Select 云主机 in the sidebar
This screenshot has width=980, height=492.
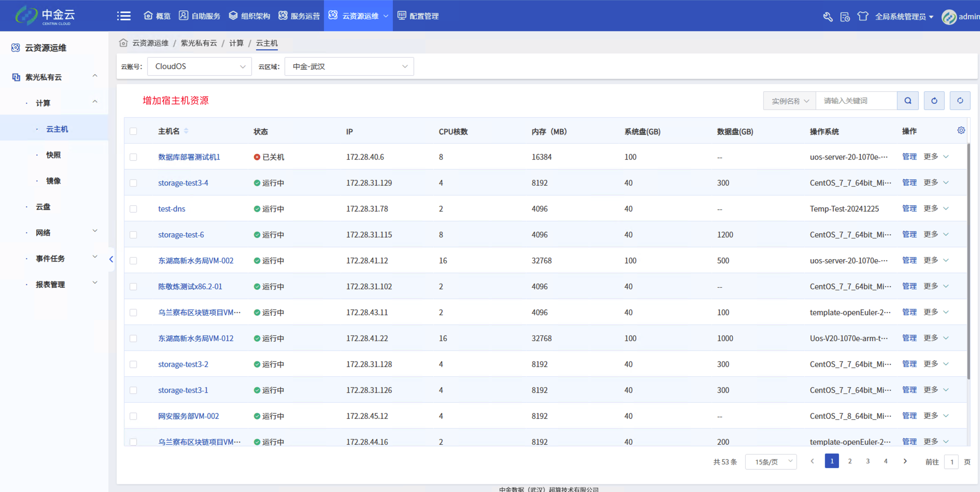click(57, 129)
